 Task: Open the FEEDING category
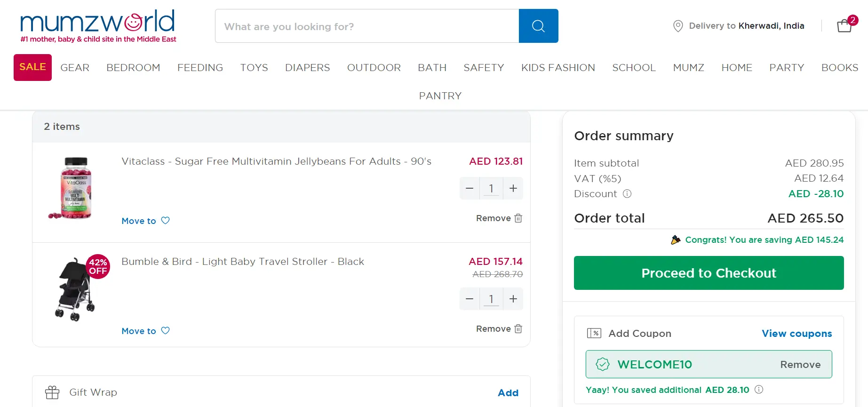[x=200, y=68]
